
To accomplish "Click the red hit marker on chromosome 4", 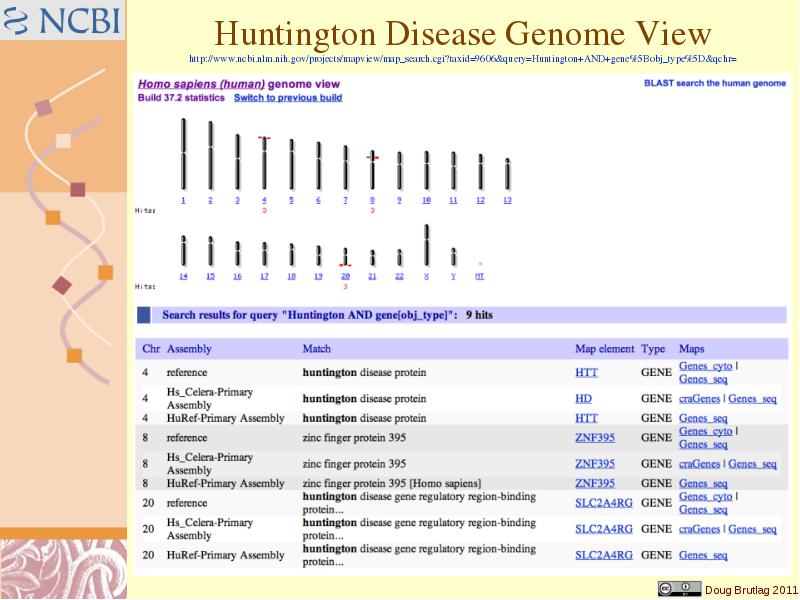I will [x=264, y=138].
